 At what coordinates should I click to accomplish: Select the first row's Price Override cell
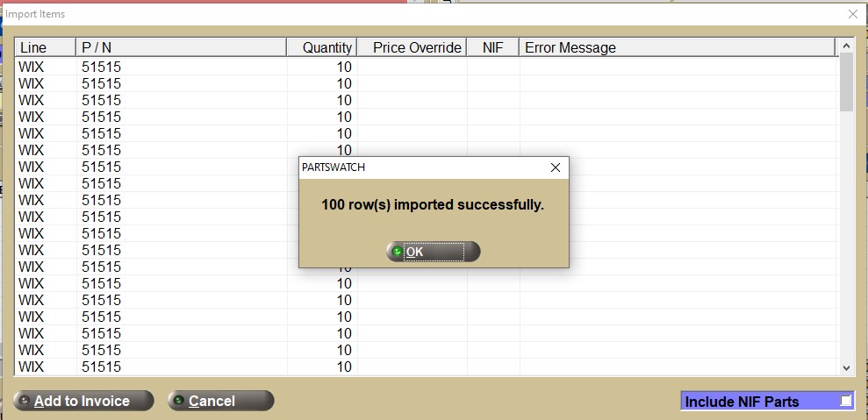click(x=412, y=67)
